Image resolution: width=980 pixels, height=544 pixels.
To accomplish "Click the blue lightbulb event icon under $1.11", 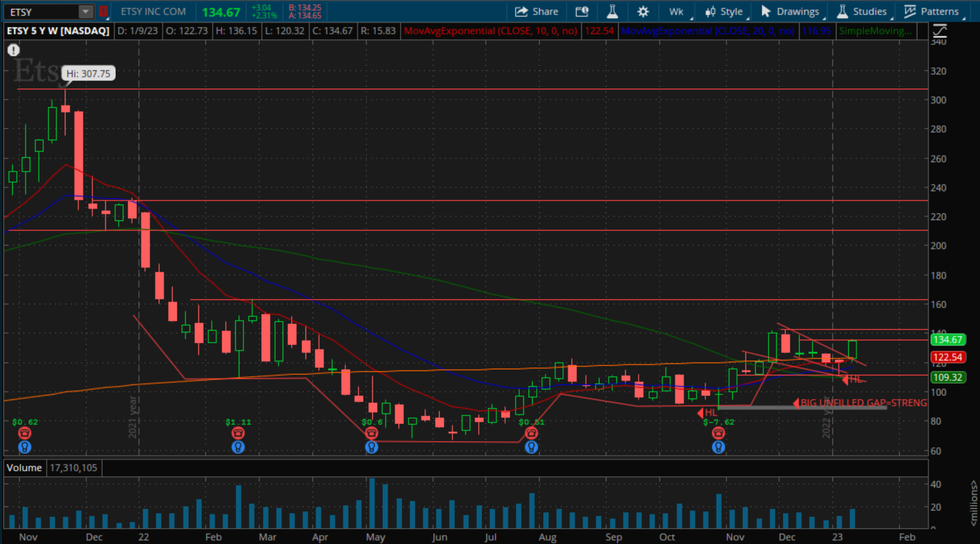I will 238,447.
